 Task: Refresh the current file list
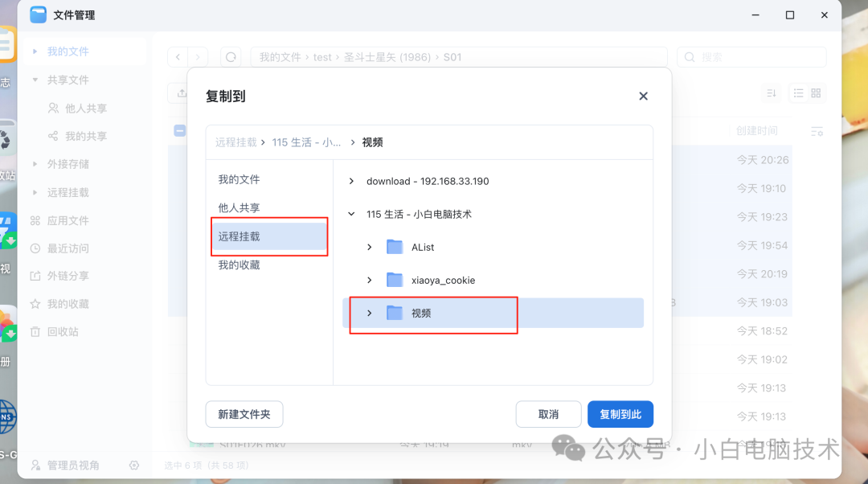pos(231,56)
